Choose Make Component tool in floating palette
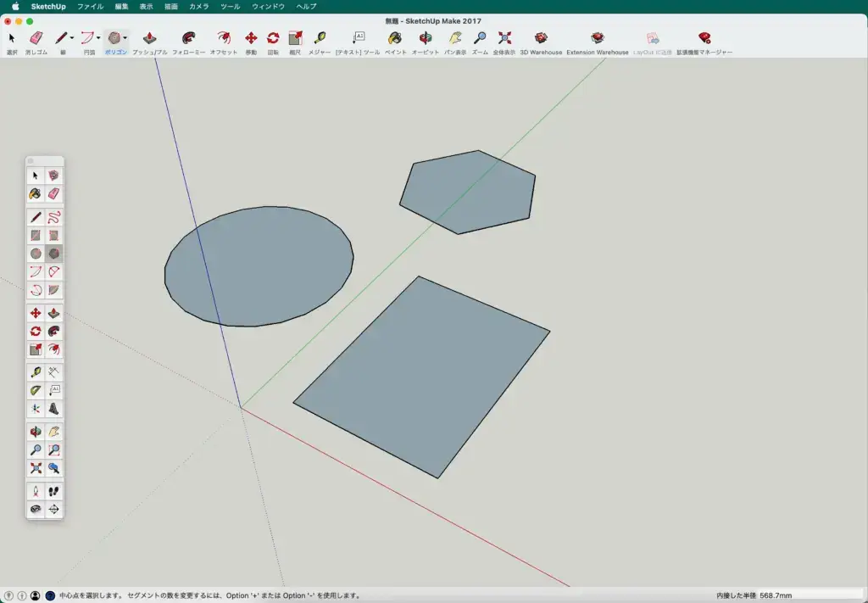Image resolution: width=868 pixels, height=603 pixels. coord(53,176)
